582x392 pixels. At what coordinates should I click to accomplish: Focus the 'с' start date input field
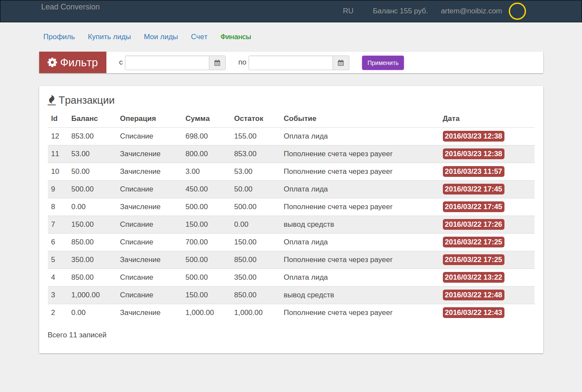(x=167, y=63)
